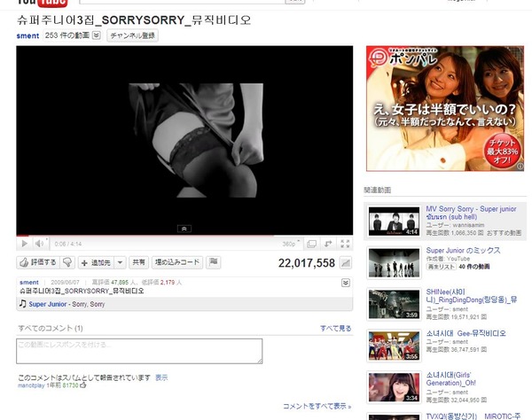Screen dimensions: 532x420
Task: Open the 360p quality selector
Action: coord(291,244)
